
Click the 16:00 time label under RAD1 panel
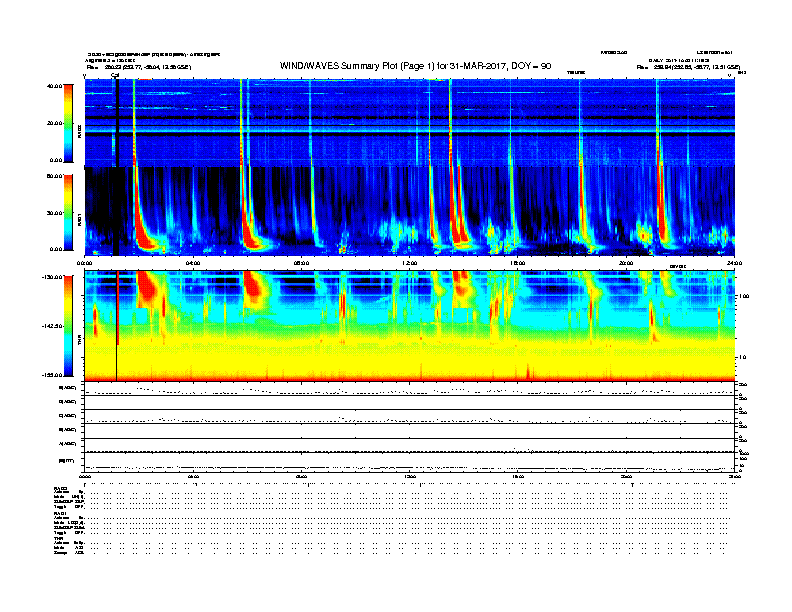tap(518, 263)
